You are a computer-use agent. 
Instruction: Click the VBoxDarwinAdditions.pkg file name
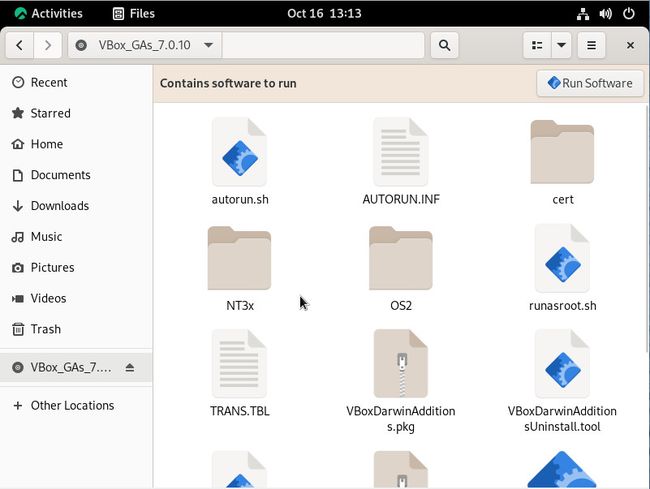(401, 419)
